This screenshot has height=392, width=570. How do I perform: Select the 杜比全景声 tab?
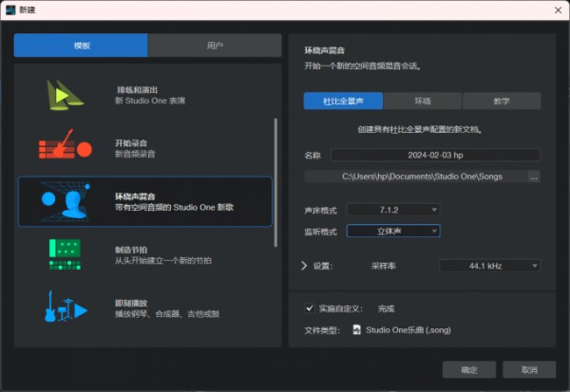click(343, 101)
